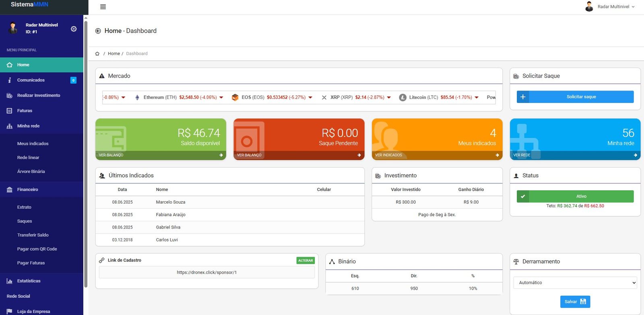Screen dimensions: 644x315
Task: Click the back arrow beside Home - Dashboard
Action: pyautogui.click(x=98, y=31)
